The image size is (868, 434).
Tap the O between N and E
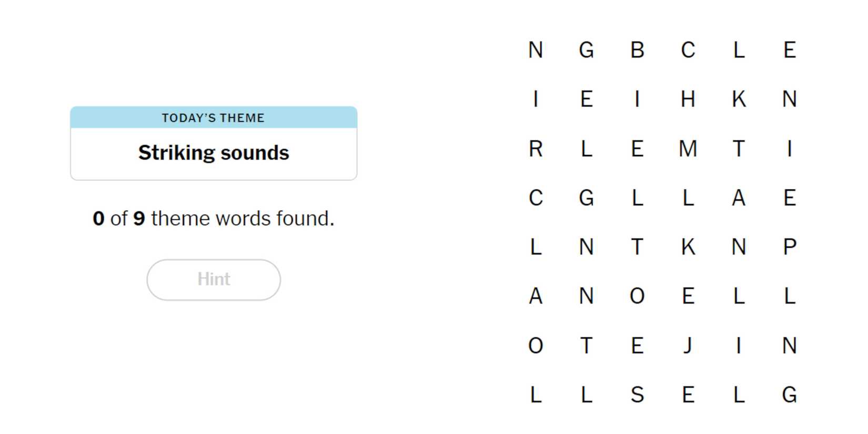click(637, 296)
